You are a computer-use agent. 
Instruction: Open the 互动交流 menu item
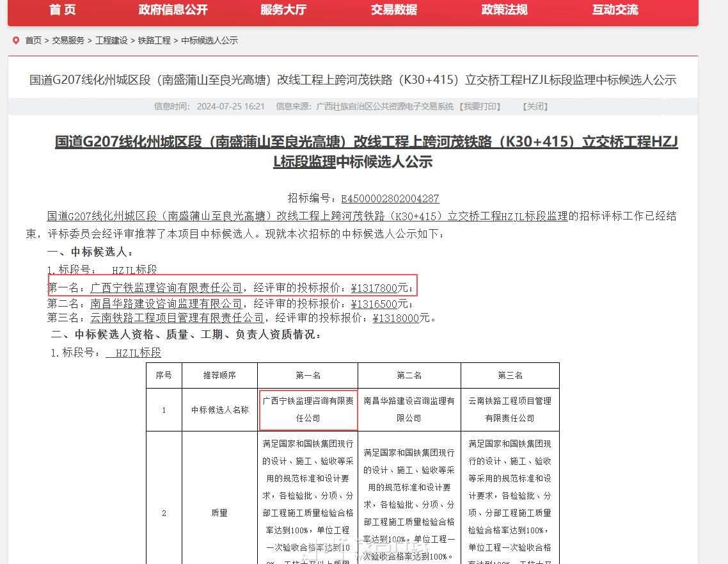(615, 10)
